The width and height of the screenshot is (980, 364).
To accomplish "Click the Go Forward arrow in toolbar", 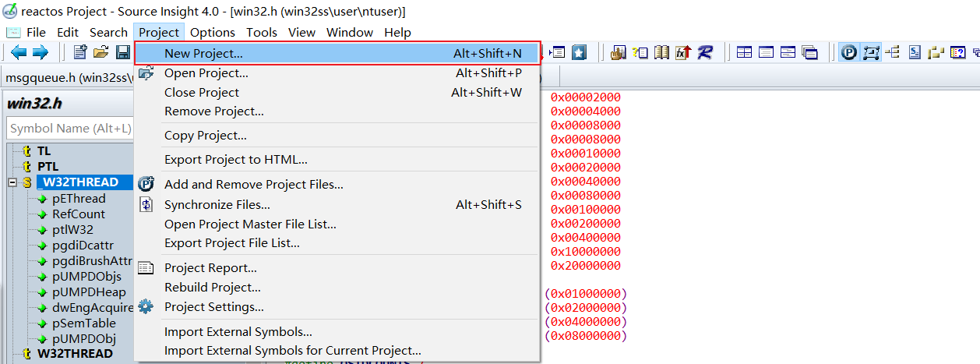I will 41,52.
